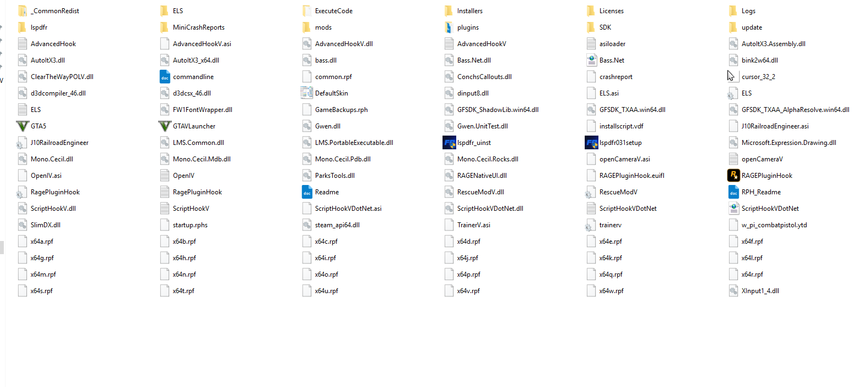Click file x64a.rpf
The height and width of the screenshot is (387, 868).
pos(42,242)
